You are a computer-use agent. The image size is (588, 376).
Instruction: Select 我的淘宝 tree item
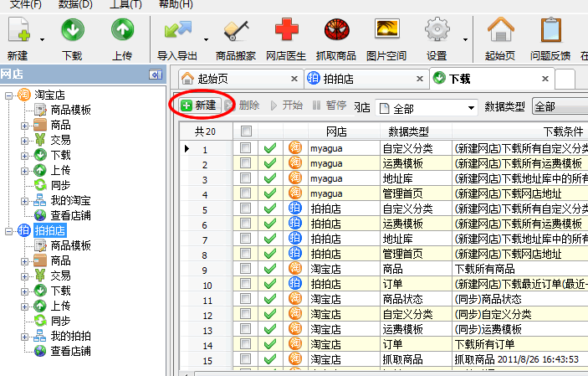point(70,200)
